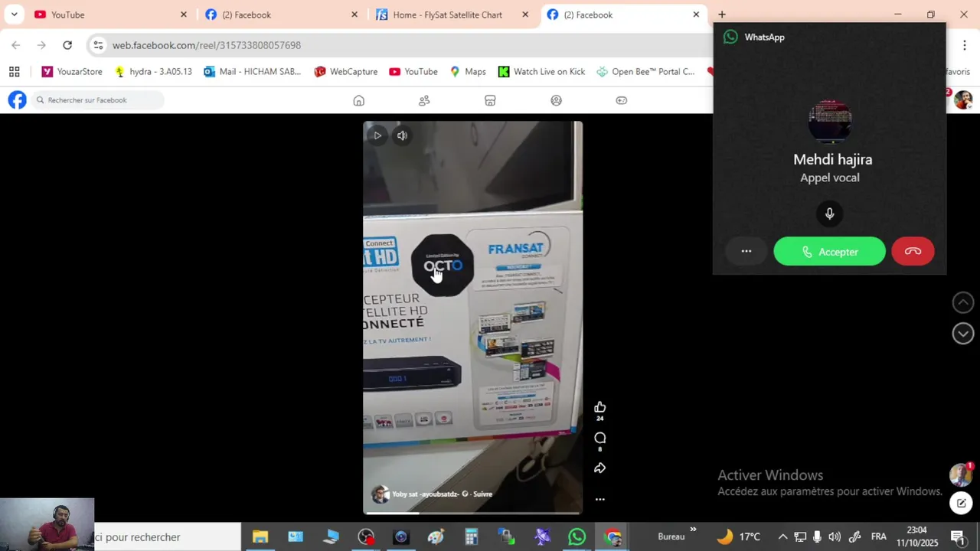This screenshot has height=551, width=980.
Task: Decline the WhatsApp call with the red button
Action: tap(913, 252)
